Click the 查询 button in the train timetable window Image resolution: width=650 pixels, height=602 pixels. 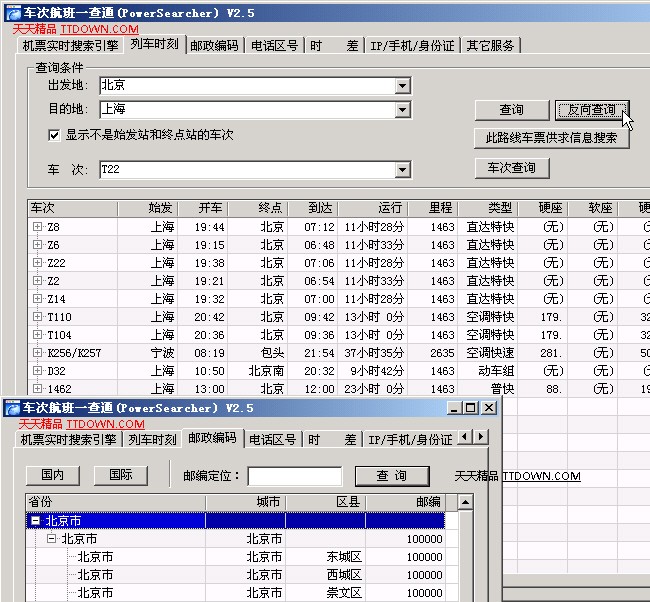tap(512, 110)
